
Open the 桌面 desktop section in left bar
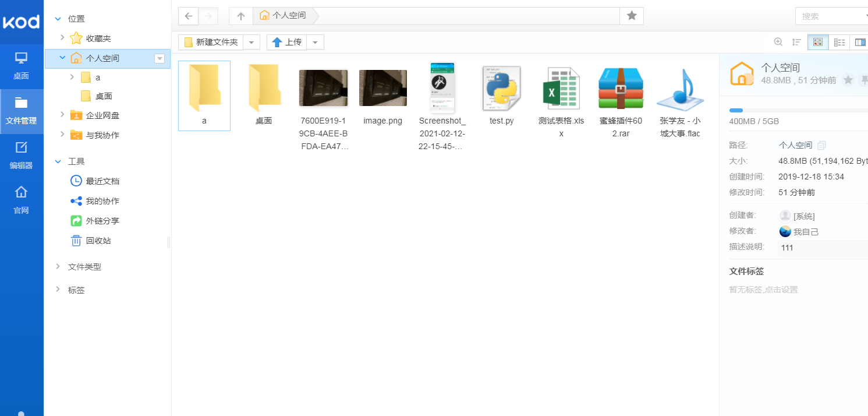[22, 66]
